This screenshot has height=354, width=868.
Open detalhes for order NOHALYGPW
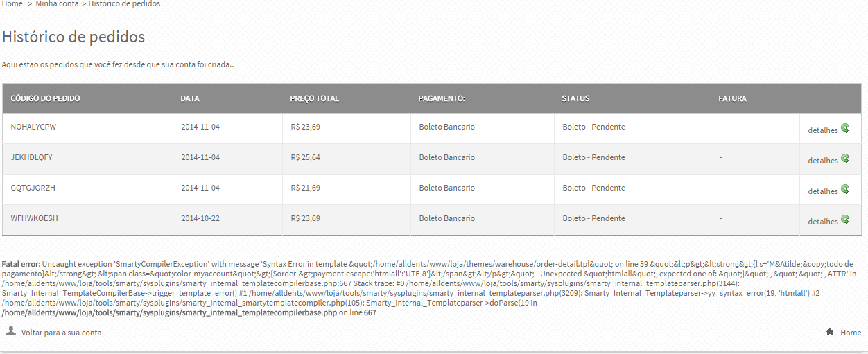click(x=823, y=130)
